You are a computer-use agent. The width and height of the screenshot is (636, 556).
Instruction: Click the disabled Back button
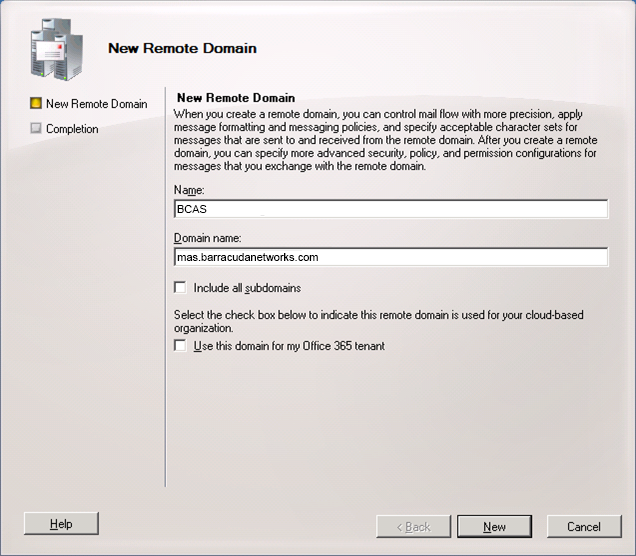click(413, 527)
